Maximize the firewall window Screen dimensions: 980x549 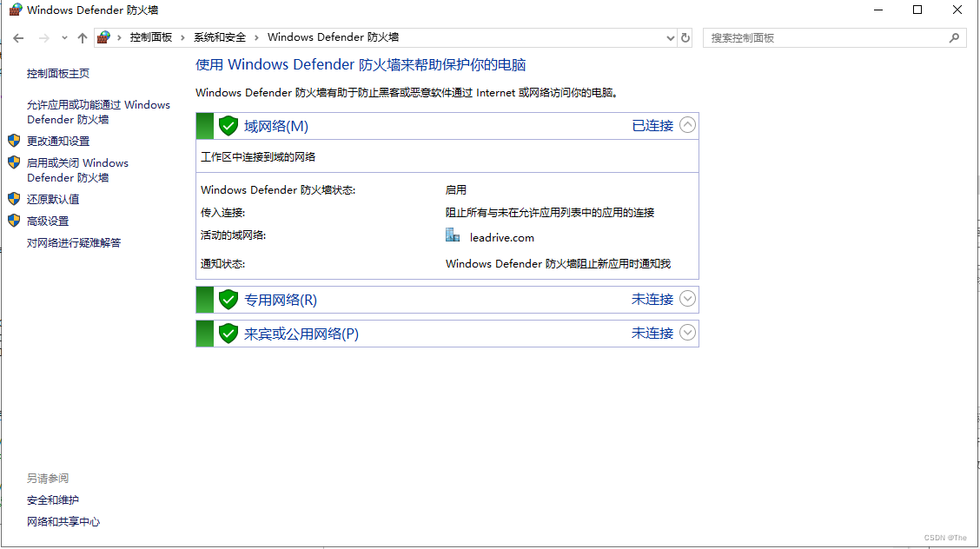(x=917, y=10)
